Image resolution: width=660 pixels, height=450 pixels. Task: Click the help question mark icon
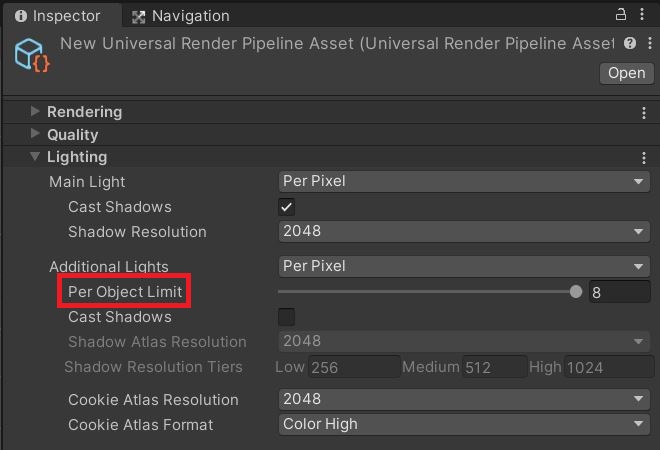[x=629, y=44]
